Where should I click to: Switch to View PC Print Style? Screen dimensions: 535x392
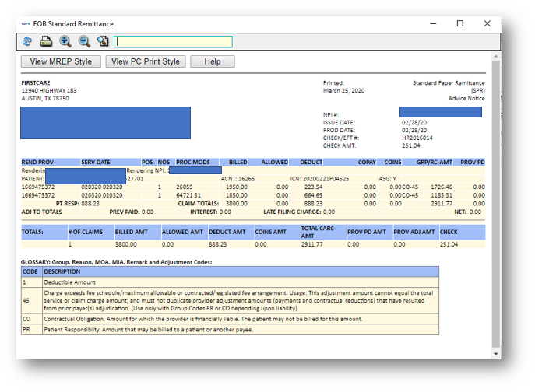click(x=146, y=61)
